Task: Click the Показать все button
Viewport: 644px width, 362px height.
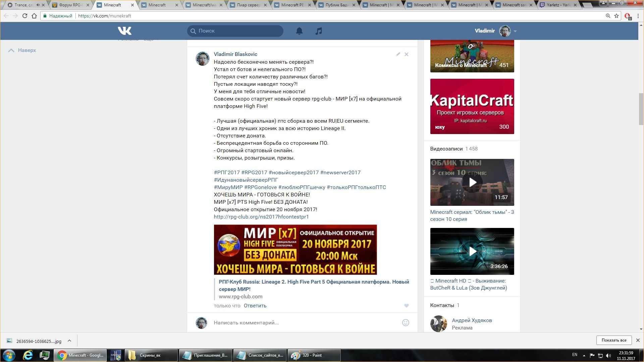Action: [614, 340]
